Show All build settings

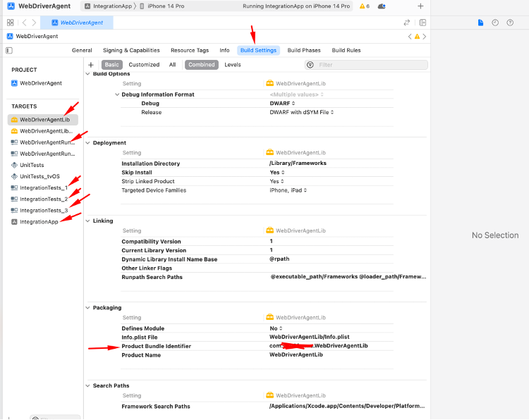[172, 65]
